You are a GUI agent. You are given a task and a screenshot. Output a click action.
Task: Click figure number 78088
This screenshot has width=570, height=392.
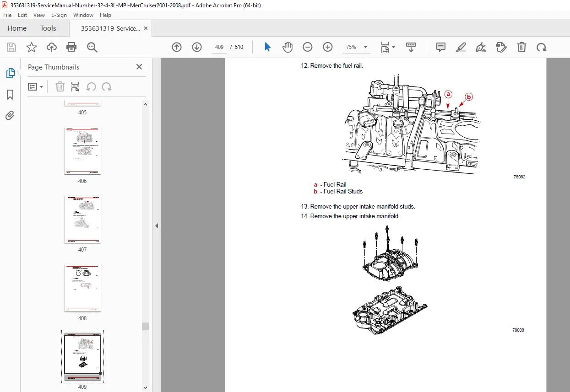pyautogui.click(x=518, y=330)
